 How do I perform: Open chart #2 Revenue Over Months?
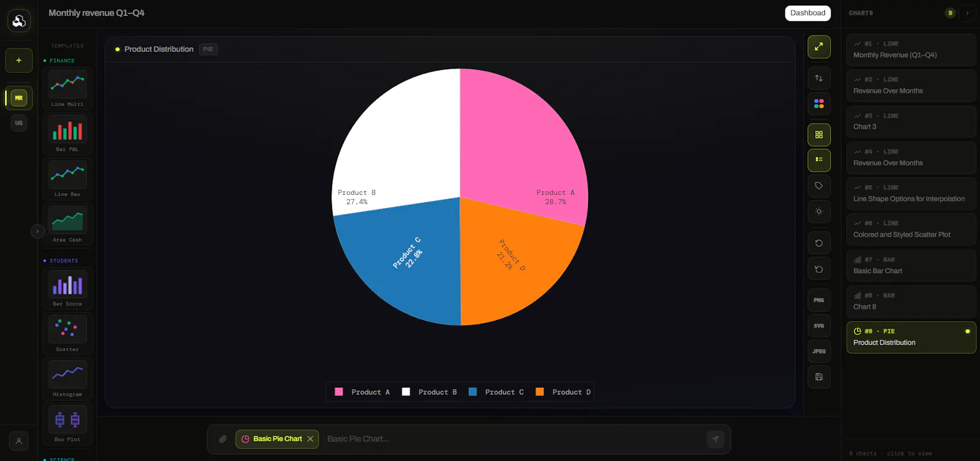pos(911,85)
